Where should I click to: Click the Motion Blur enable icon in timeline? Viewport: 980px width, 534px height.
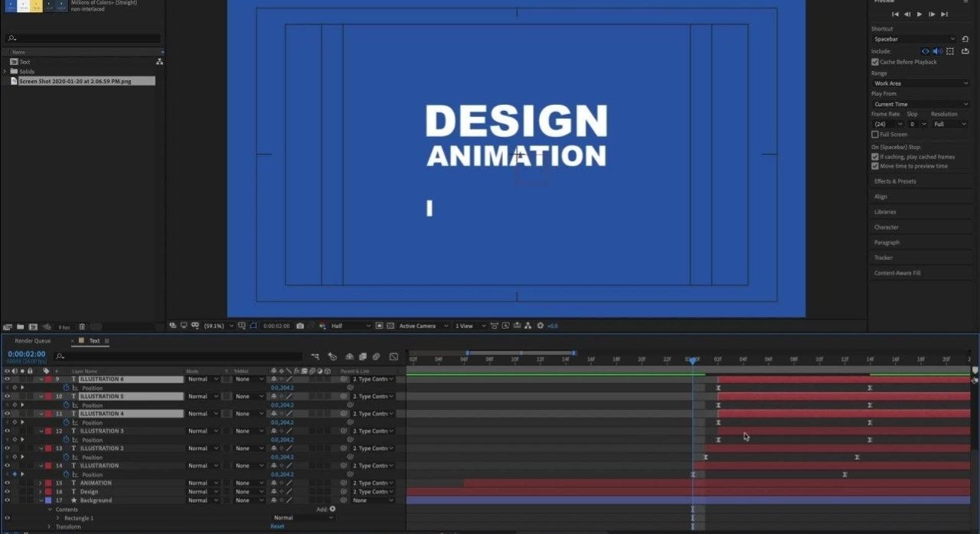coord(376,357)
